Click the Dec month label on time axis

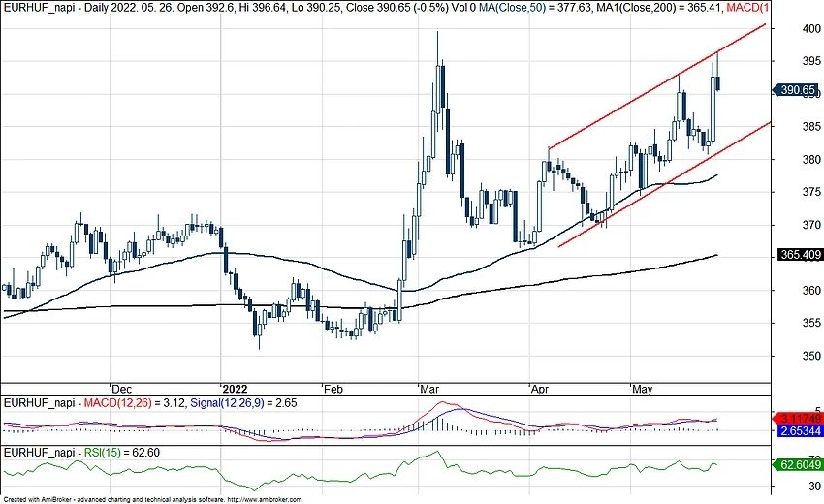[122, 389]
